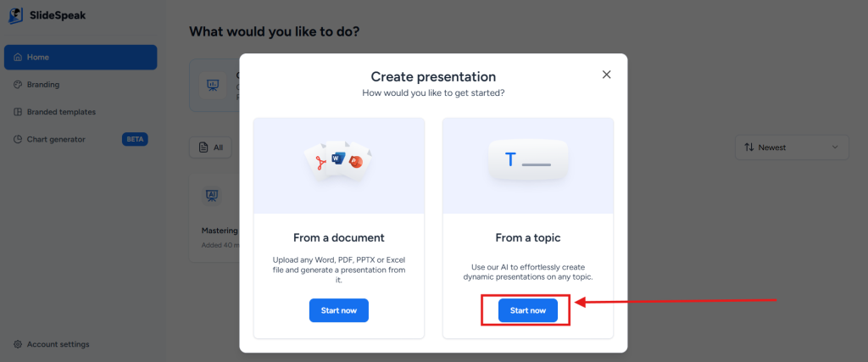This screenshot has width=868, height=362.
Task: Click the From a topic heading
Action: pyautogui.click(x=528, y=238)
